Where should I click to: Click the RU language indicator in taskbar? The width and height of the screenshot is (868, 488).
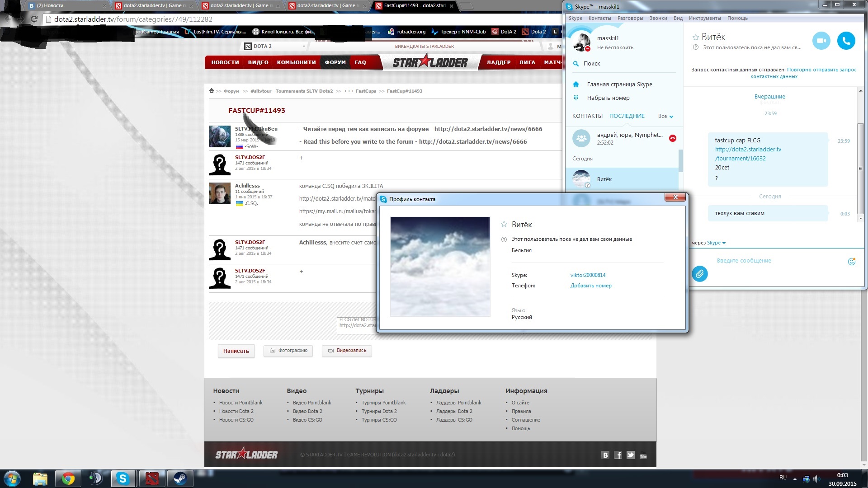coord(783,478)
